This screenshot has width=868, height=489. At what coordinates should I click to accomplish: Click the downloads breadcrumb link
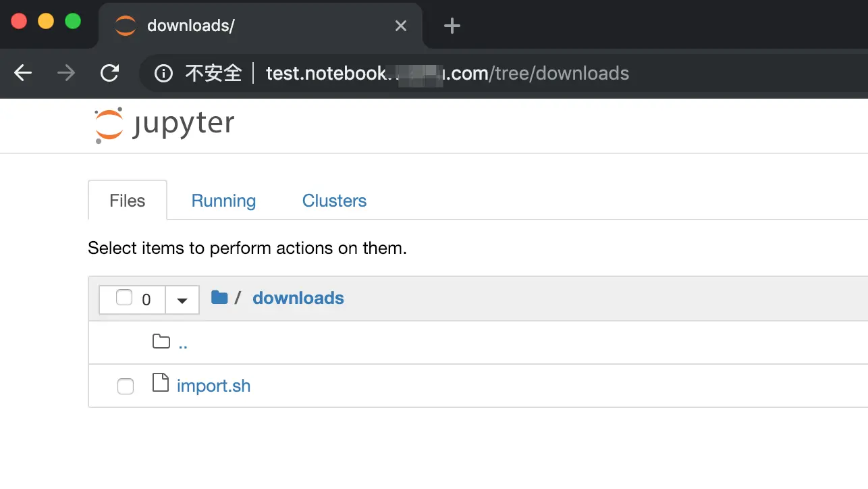[x=298, y=298]
